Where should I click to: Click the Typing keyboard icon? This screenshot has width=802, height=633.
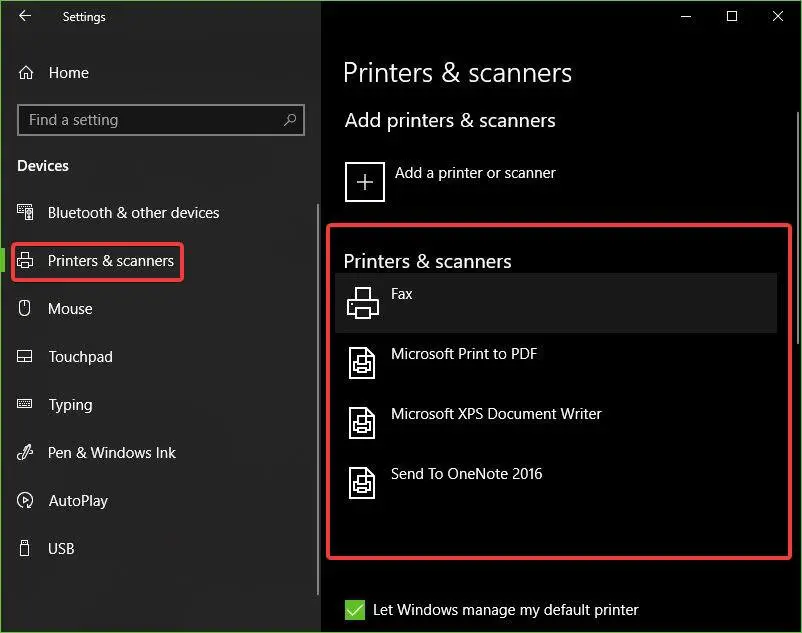tap(26, 405)
